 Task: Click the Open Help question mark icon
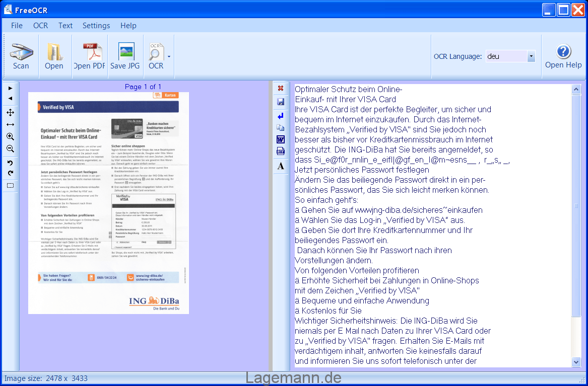click(x=563, y=52)
